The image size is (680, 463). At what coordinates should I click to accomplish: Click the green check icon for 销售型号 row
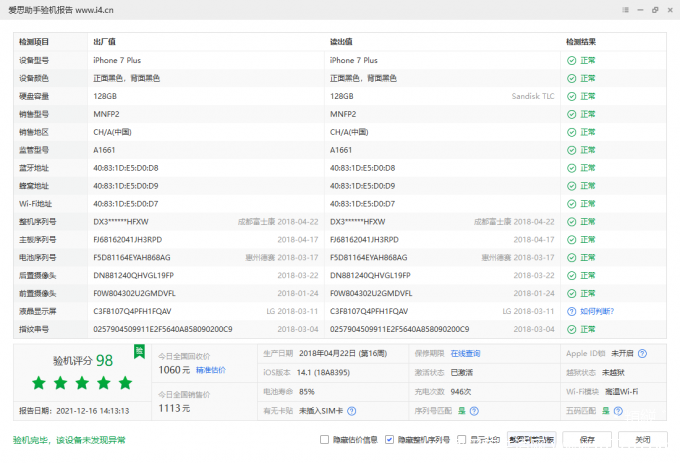point(572,114)
